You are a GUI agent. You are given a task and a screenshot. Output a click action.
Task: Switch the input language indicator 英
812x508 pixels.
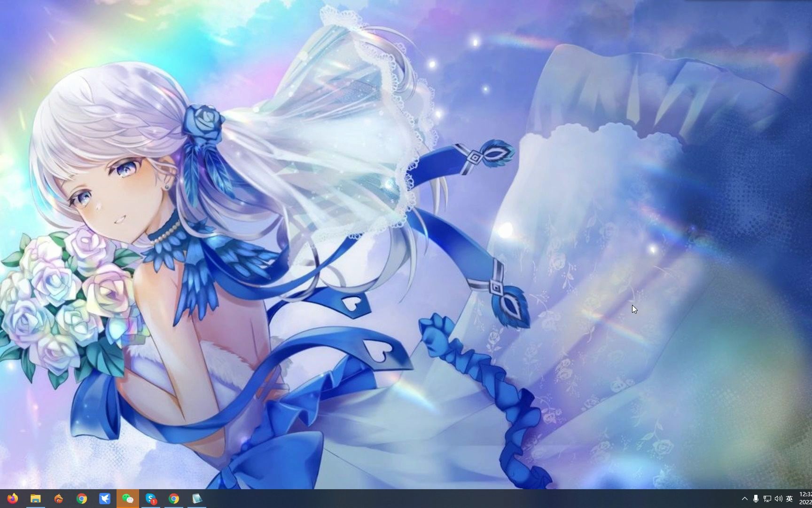point(789,499)
